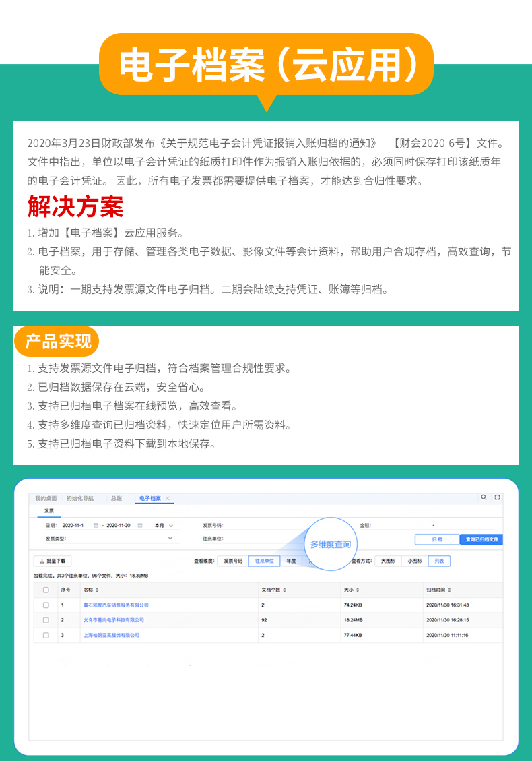Check the box for row 1
Screen dimensions: 532x761
click(46, 605)
